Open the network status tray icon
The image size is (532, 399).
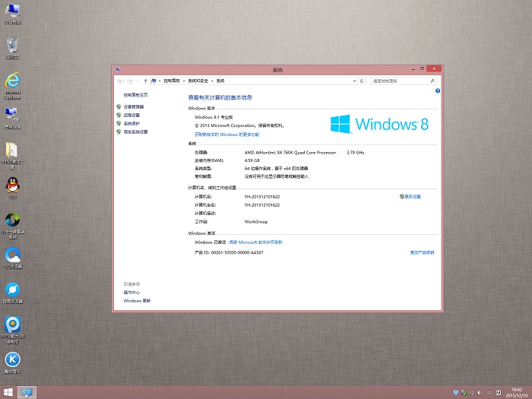tap(472, 393)
